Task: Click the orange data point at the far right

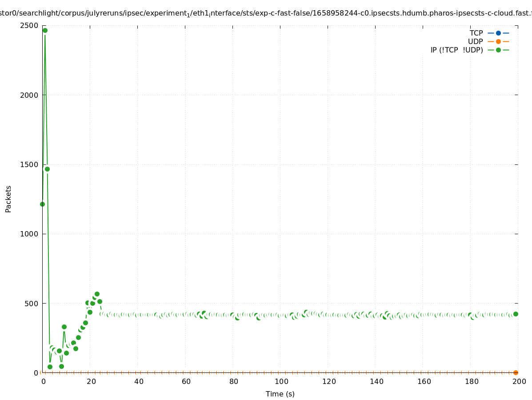Action: pos(516,372)
